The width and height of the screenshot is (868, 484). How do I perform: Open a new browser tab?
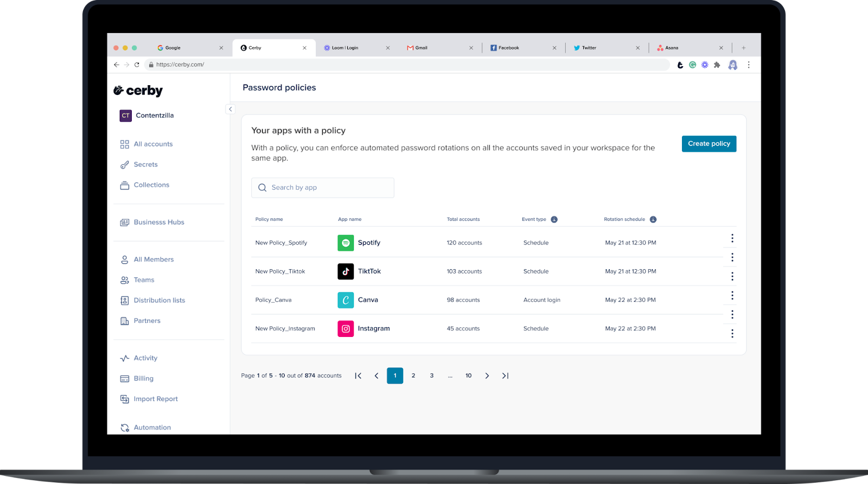(744, 48)
